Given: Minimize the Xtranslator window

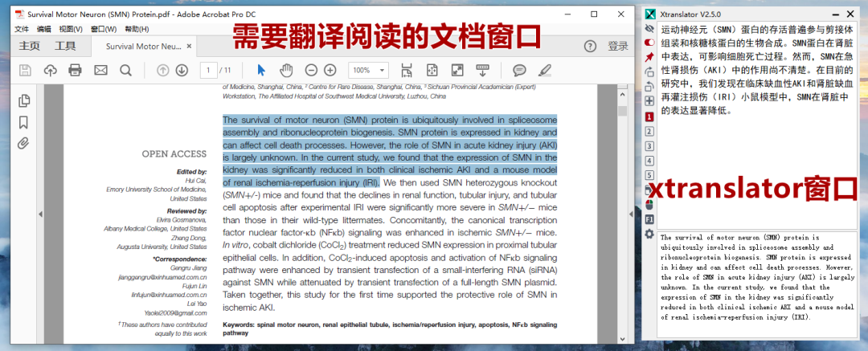Looking at the screenshot, I should coord(835,14).
